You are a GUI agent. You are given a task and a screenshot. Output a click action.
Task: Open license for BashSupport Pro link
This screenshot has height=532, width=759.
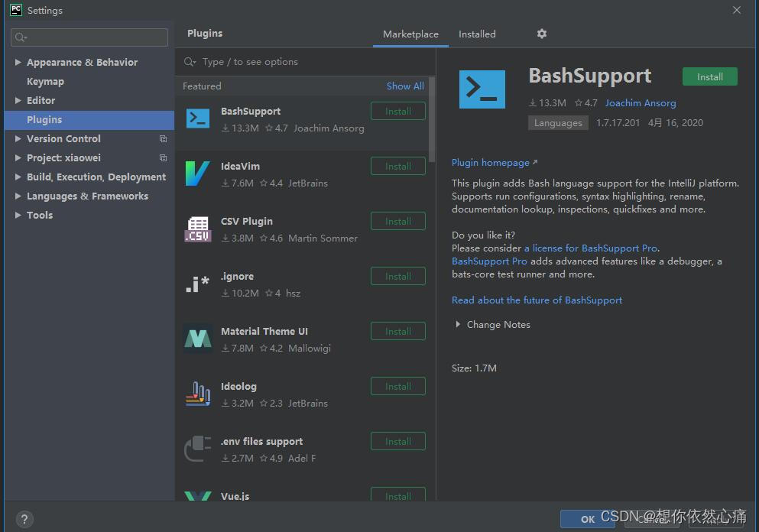[591, 248]
